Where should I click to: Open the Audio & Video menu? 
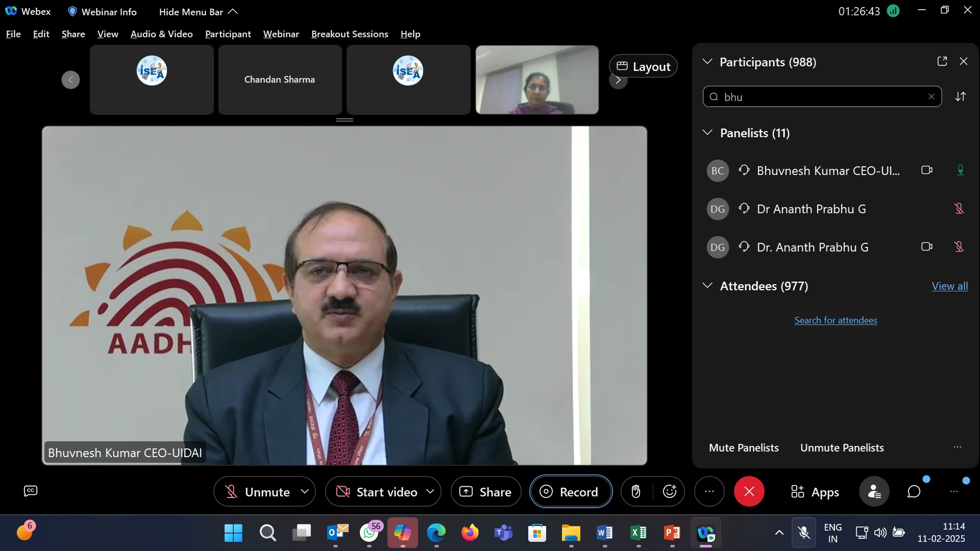click(x=161, y=34)
